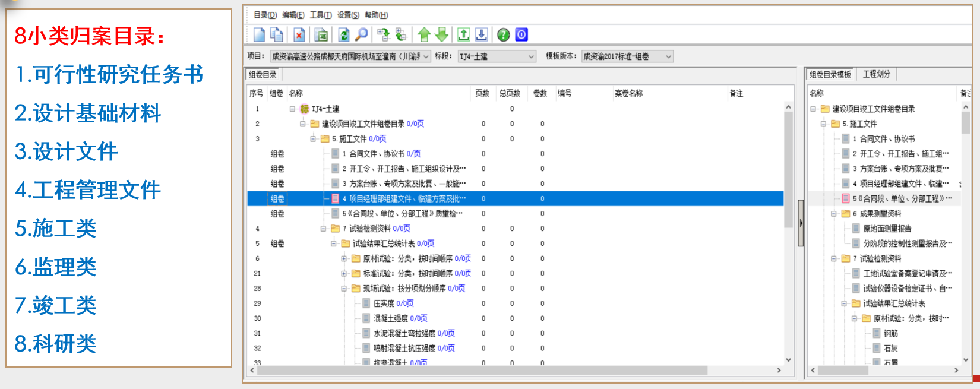The width and height of the screenshot is (980, 389).
Task: Click the refresh document toolbar icon
Action: click(x=344, y=35)
